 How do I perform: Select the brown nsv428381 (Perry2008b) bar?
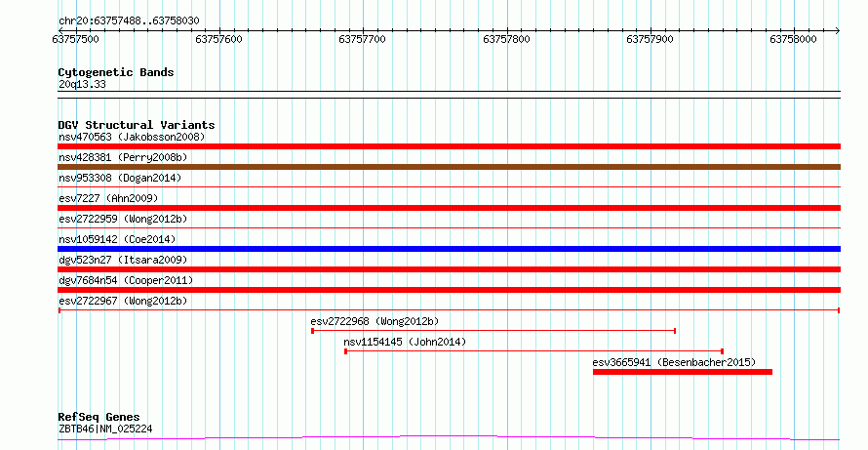(x=449, y=167)
